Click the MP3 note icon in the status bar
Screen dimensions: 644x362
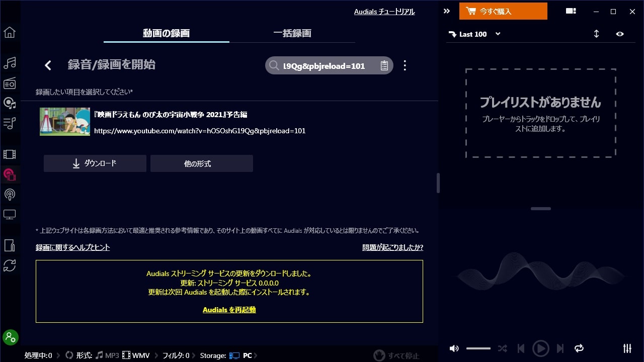[x=99, y=355]
